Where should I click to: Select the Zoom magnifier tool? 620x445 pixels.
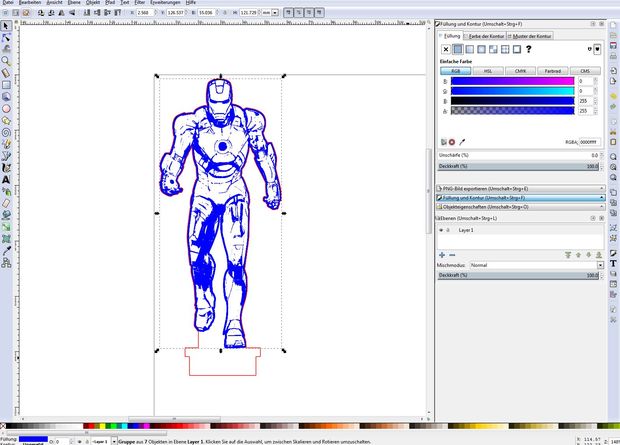pyautogui.click(x=6, y=61)
